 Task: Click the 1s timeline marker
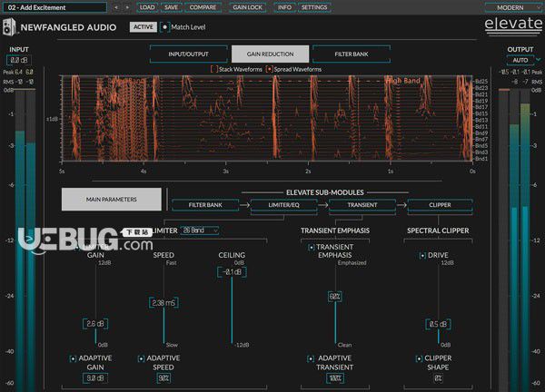(391, 171)
